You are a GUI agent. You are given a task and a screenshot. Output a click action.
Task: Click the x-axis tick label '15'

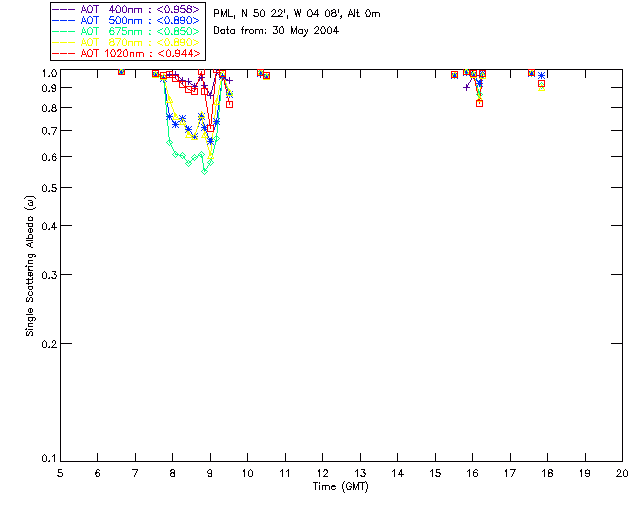point(435,473)
